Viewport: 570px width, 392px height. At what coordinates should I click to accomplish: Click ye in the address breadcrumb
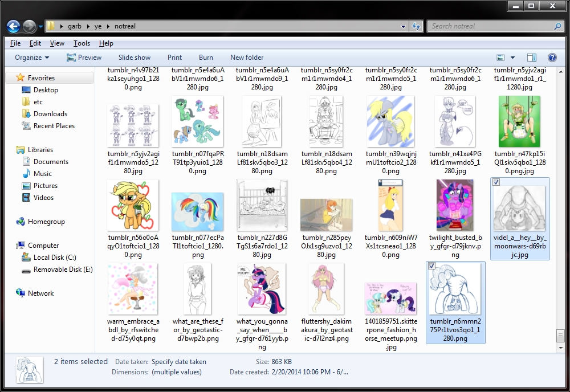(x=98, y=26)
